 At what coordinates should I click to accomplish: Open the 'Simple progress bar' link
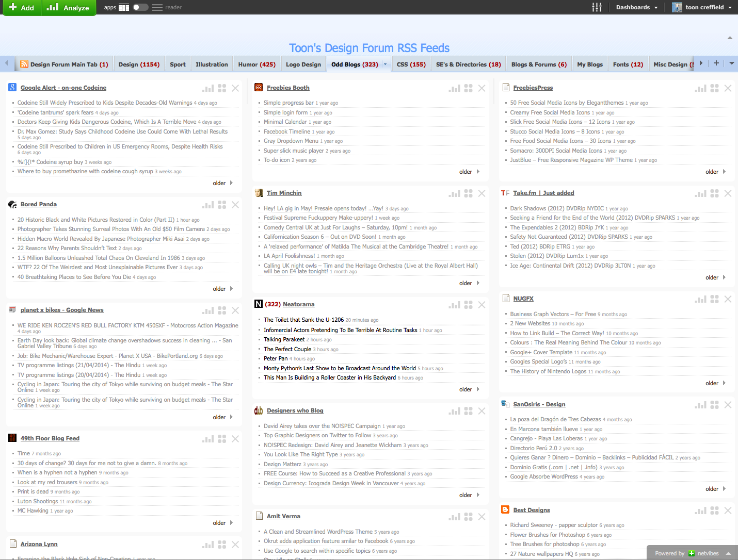click(x=288, y=103)
